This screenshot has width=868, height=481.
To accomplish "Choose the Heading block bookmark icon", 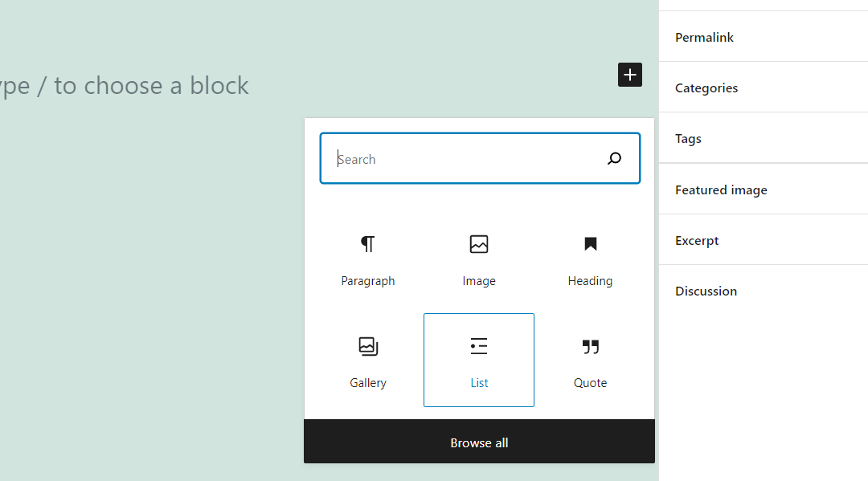I will click(x=591, y=244).
